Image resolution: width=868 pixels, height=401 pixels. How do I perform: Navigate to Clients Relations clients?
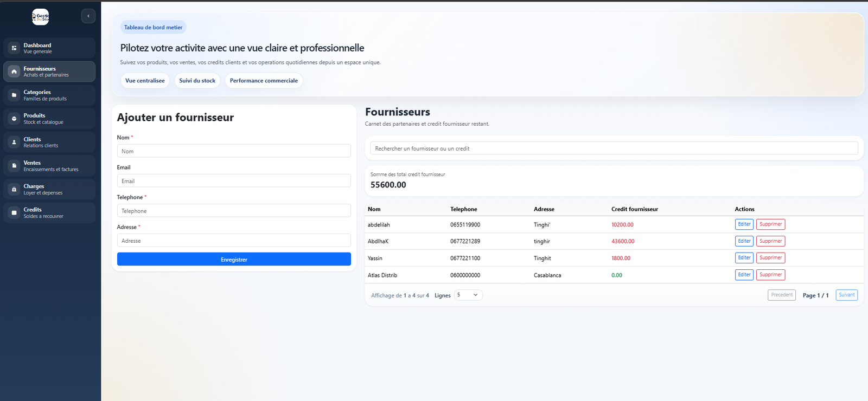pyautogui.click(x=49, y=142)
